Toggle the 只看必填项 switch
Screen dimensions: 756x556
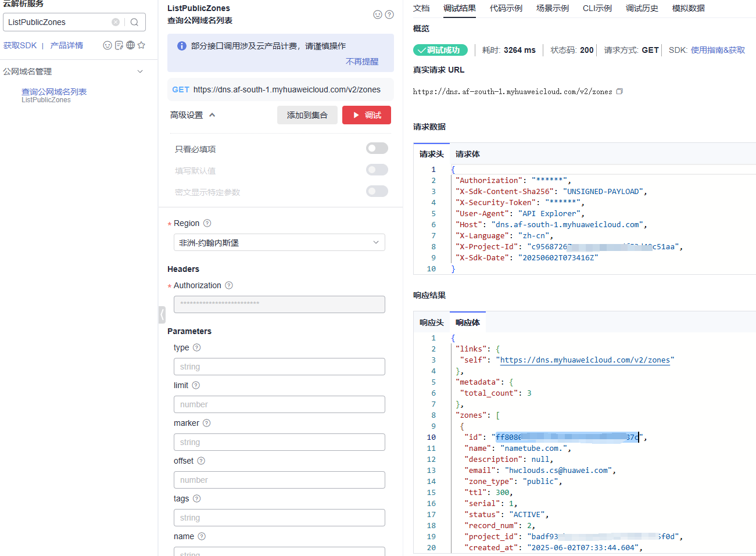377,148
